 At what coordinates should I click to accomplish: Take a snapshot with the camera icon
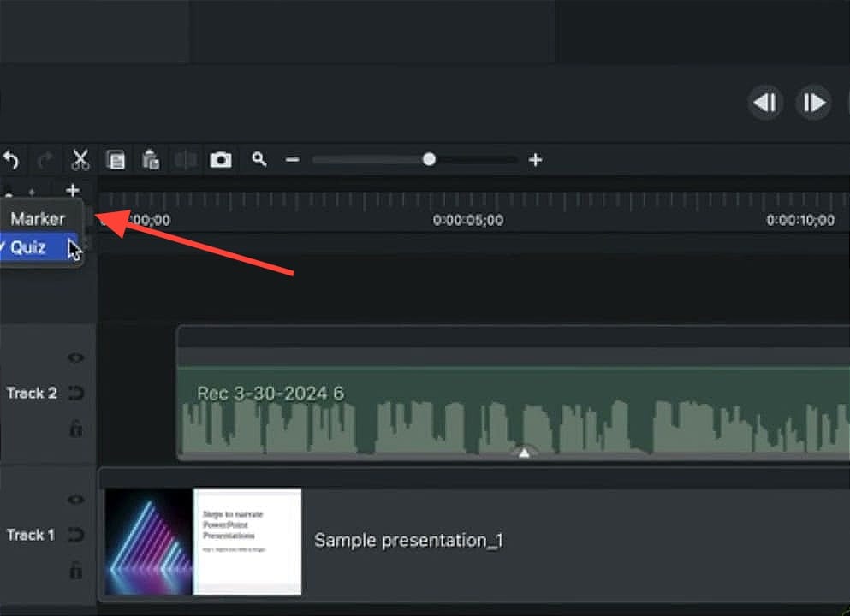coord(220,160)
